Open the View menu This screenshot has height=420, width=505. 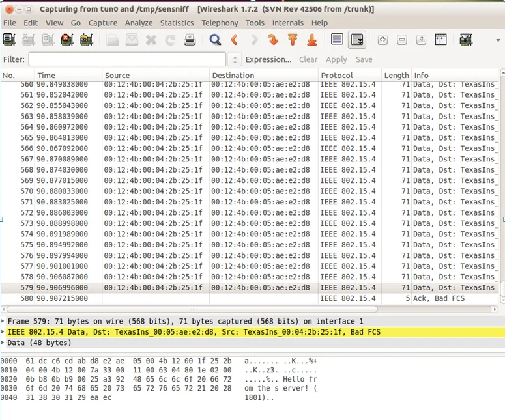[x=54, y=23]
